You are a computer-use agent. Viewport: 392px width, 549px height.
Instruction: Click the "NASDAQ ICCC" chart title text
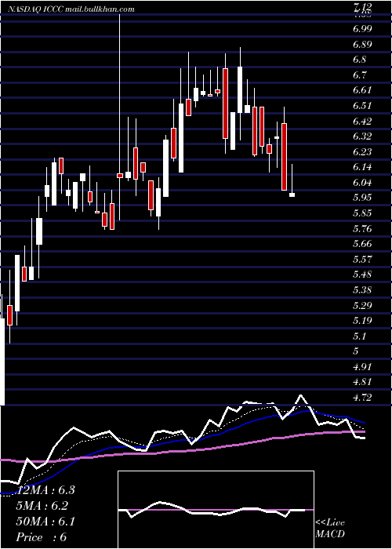pyautogui.click(x=36, y=9)
